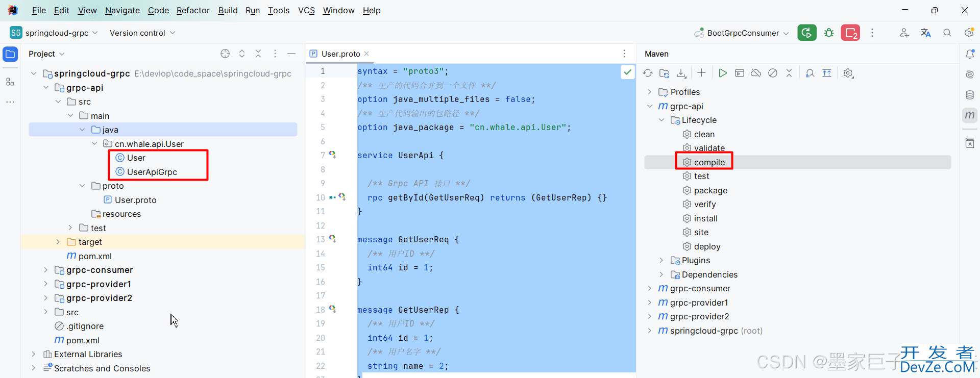Reload all Maven projects icon
Viewport: 980px width, 378px height.
point(648,73)
